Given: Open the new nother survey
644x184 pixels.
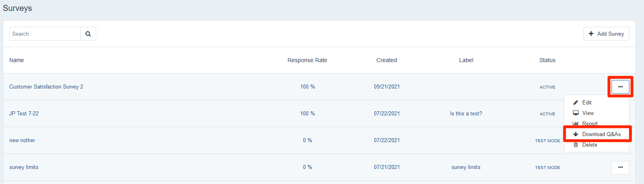Looking at the screenshot, I should 22,141.
